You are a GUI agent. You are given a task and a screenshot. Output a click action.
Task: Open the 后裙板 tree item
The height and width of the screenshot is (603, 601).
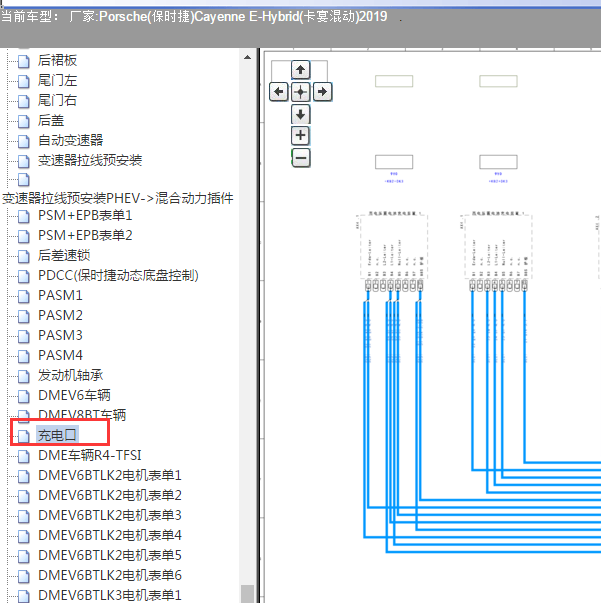[57, 60]
